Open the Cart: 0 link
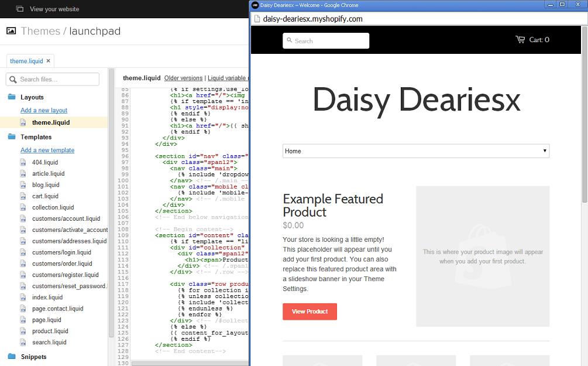588x366 pixels. (539, 40)
